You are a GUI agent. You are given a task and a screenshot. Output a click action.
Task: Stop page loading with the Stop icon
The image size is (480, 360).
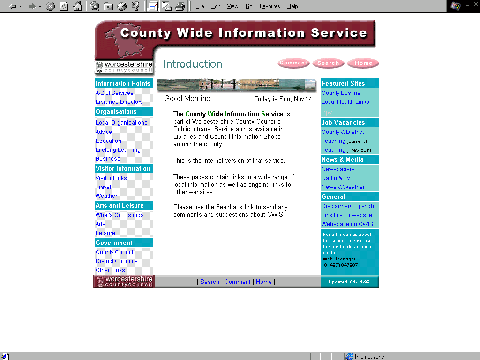coord(50,6)
